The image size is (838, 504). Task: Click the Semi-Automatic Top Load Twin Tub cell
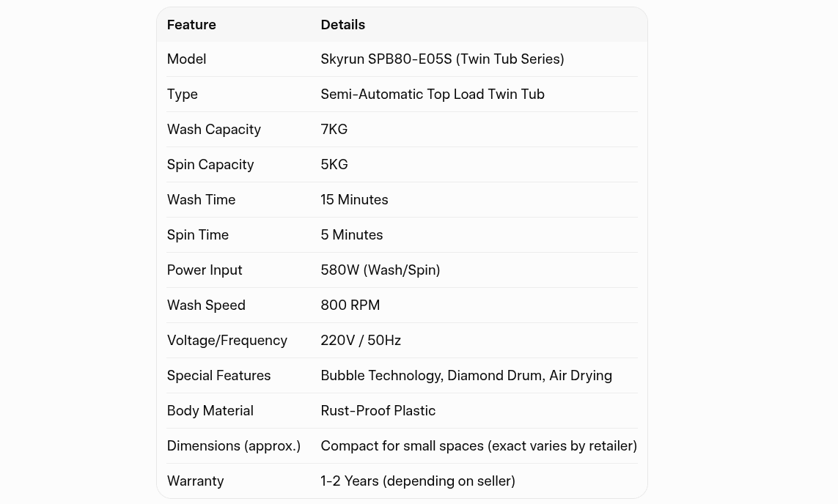432,94
